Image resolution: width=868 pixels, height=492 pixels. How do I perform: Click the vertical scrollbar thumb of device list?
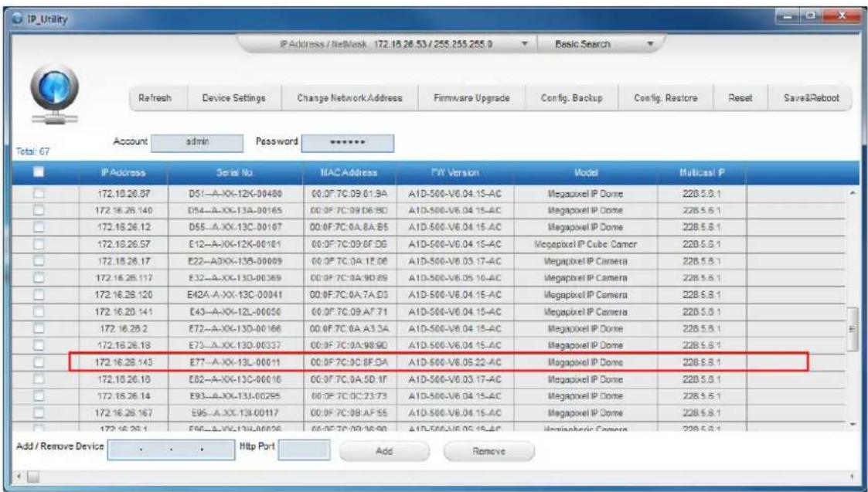(x=853, y=329)
